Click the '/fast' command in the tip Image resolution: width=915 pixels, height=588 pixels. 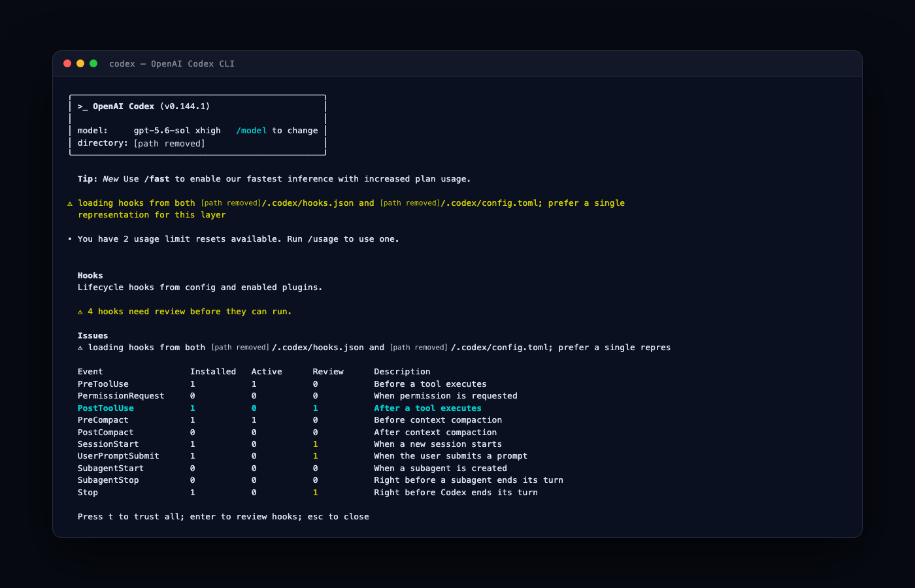coord(157,179)
